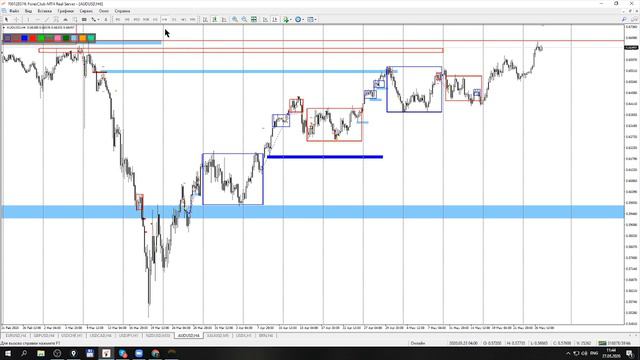Switch timeframe to H4
Screen dimensions: 640x360
[x=164, y=19]
